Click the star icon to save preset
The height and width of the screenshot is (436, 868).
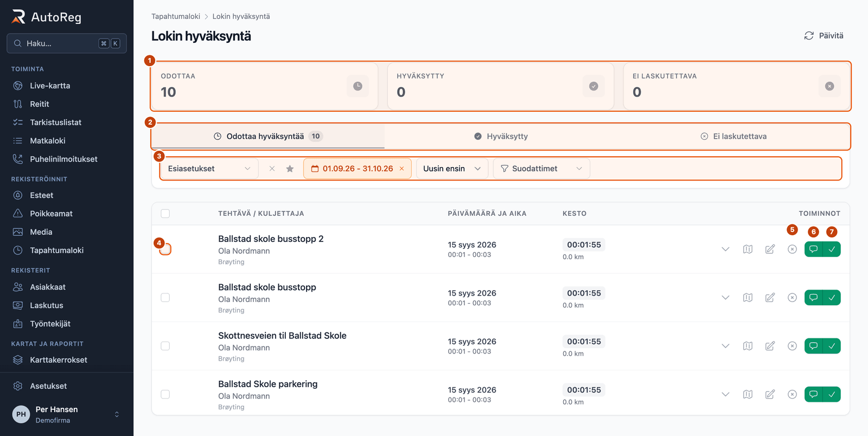pos(290,169)
